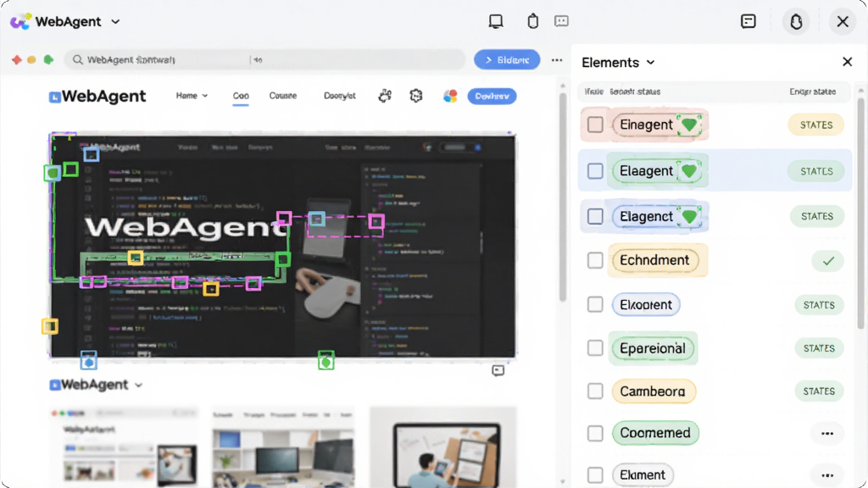Check the Cambeora element checkbox
The image size is (868, 488).
595,391
